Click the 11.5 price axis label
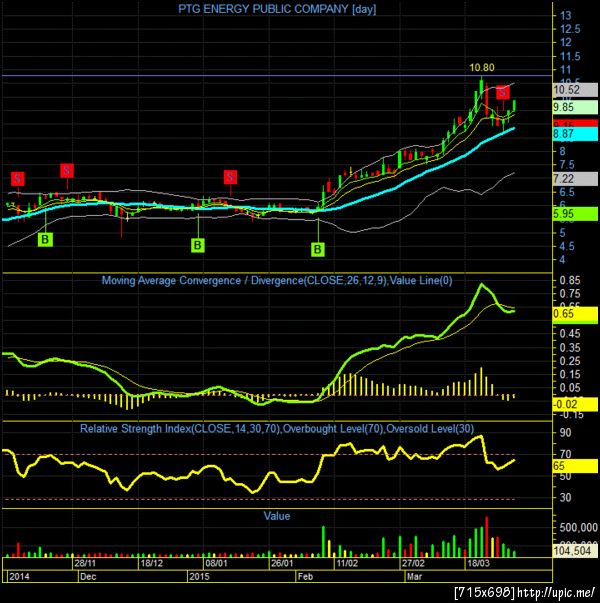This screenshot has width=600, height=603. click(x=570, y=57)
